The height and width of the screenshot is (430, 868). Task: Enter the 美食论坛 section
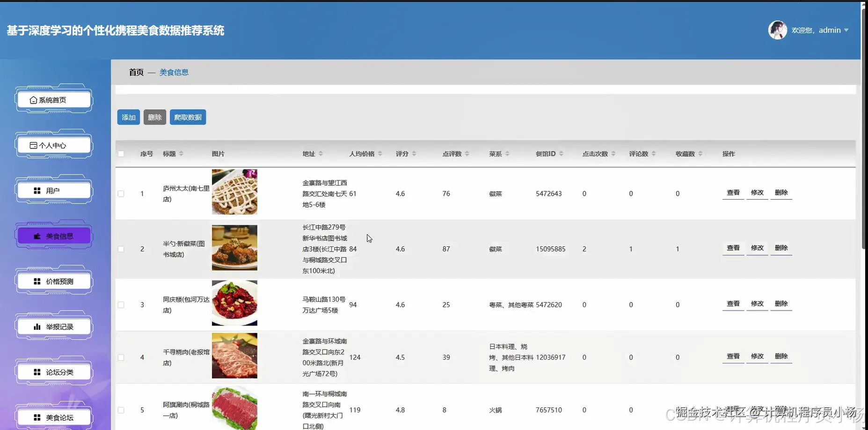pyautogui.click(x=53, y=417)
